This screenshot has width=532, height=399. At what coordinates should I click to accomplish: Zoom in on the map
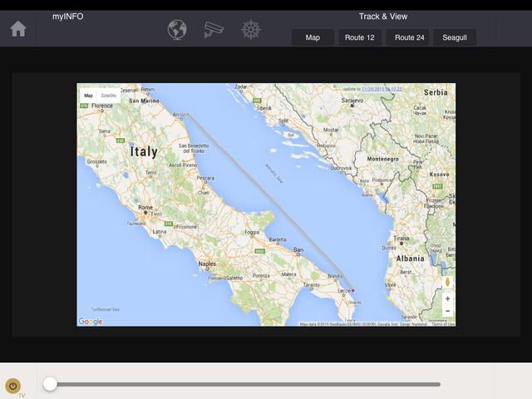pos(447,298)
